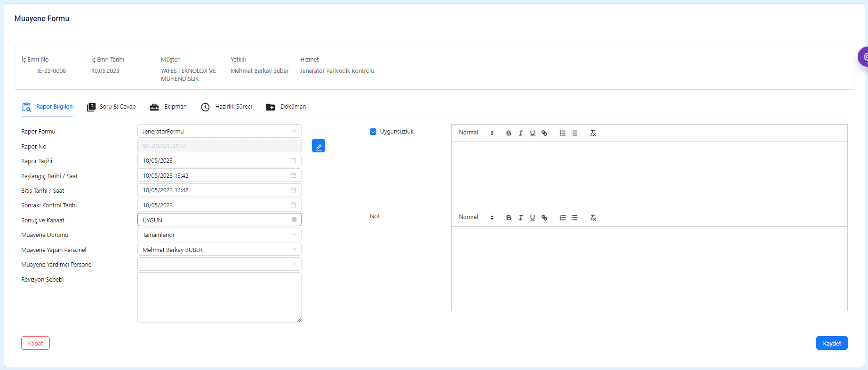
Task: Toggle italic in the Uygunsuzluk editor
Action: pyautogui.click(x=520, y=133)
